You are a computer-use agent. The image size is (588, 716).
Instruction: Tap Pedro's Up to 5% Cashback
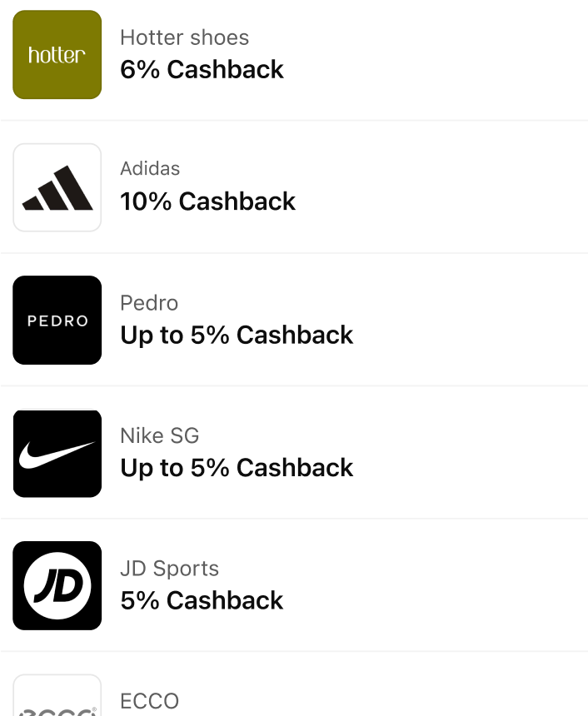[237, 335]
